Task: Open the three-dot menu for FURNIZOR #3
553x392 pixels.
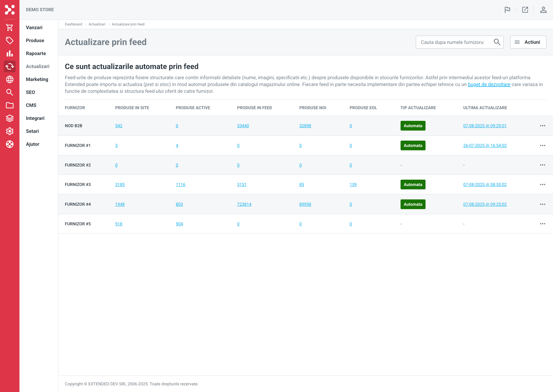Action: click(x=543, y=184)
